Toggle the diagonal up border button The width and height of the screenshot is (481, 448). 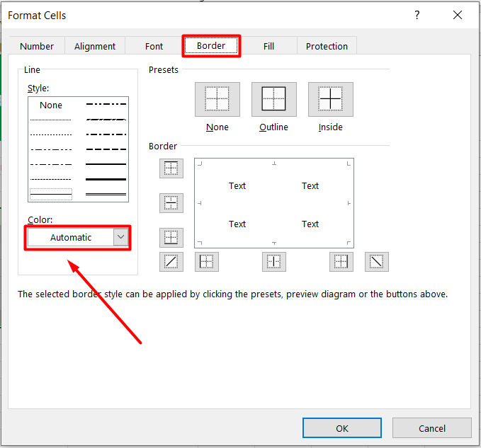(x=171, y=262)
